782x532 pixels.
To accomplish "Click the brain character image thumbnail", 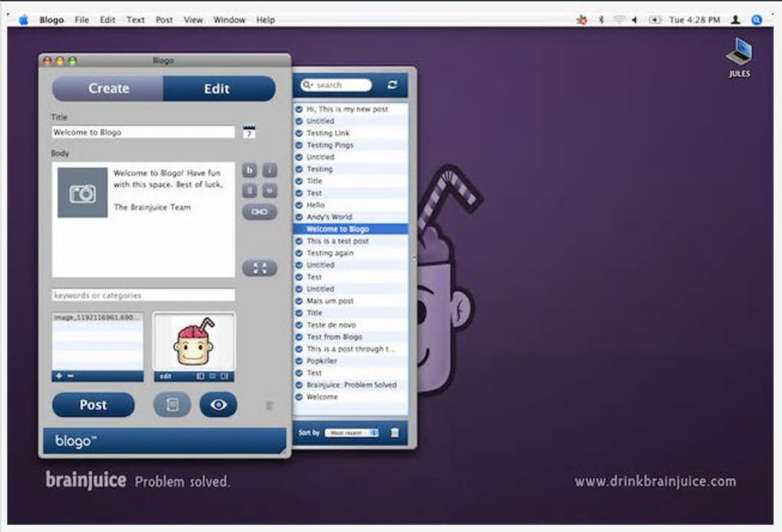I will [194, 342].
